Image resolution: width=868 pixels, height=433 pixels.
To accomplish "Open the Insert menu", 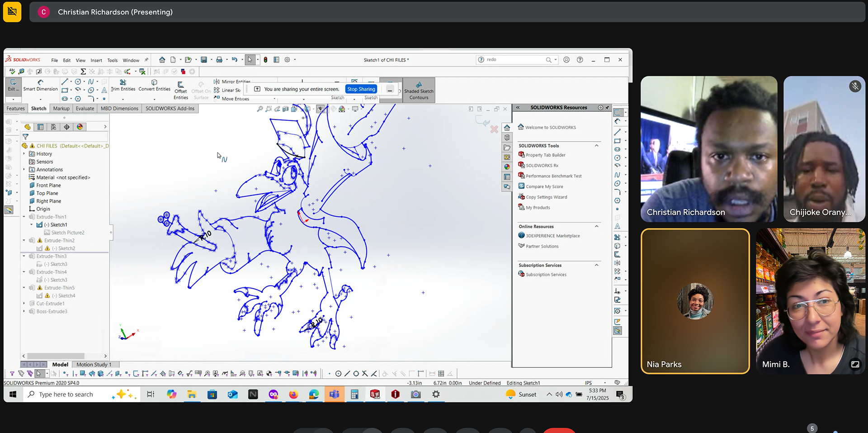I will coord(96,60).
